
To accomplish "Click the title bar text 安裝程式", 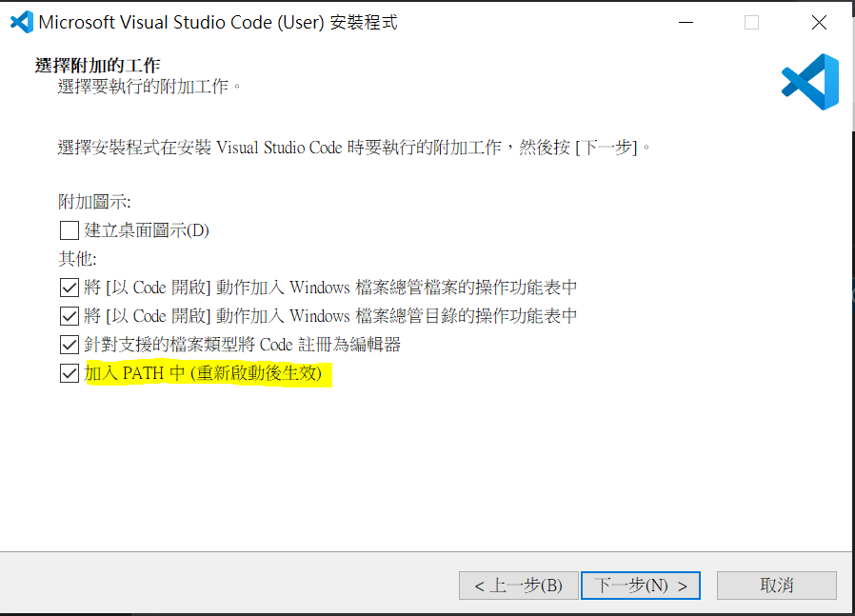I will pos(364,22).
